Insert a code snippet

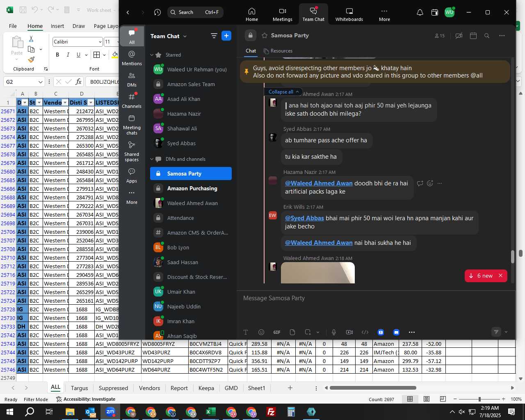[365, 332]
